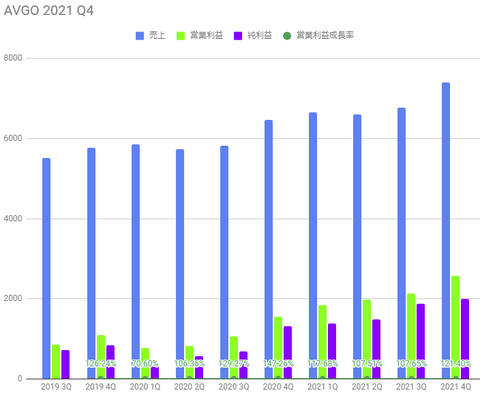Click the 70.60% growth rate label
Viewport: 480px width, 395px height.
145,363
